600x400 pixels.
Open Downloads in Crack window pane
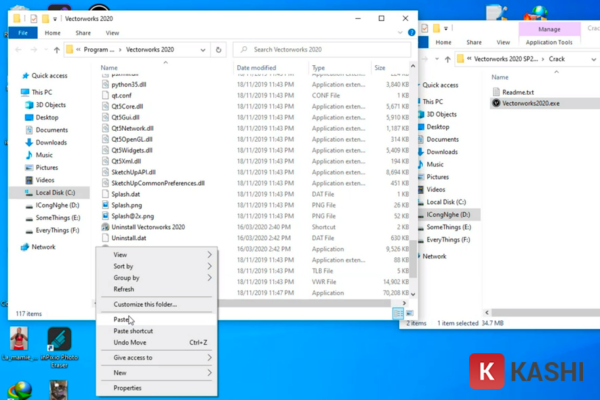click(x=442, y=152)
